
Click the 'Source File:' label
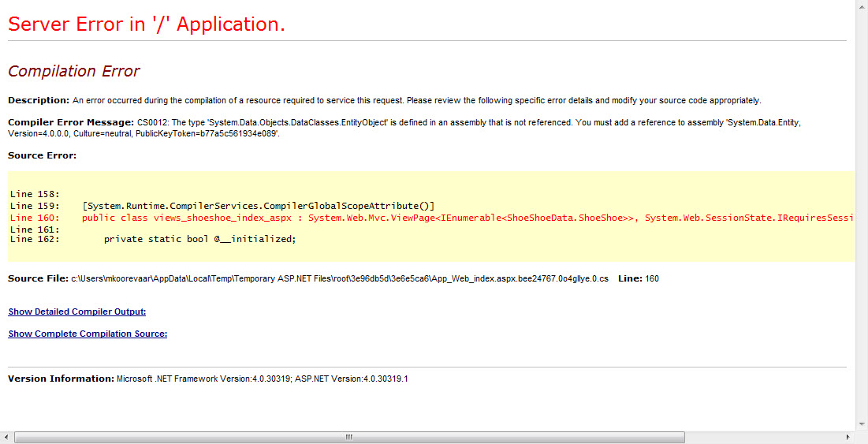pyautogui.click(x=38, y=278)
